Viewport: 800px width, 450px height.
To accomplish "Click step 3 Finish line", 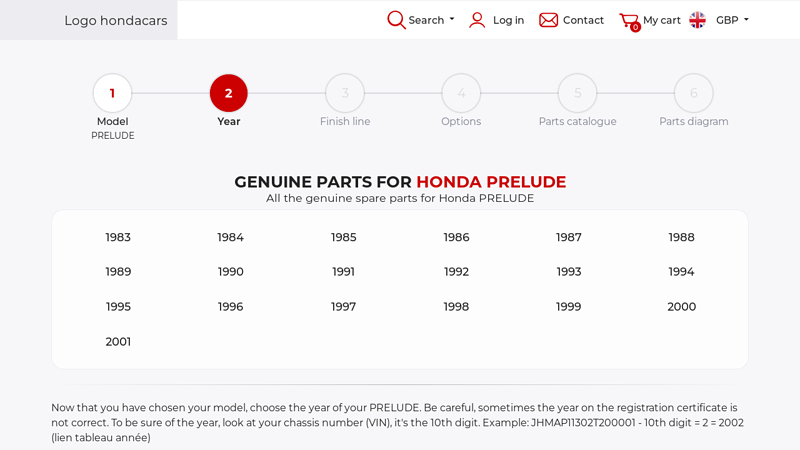I will point(345,93).
